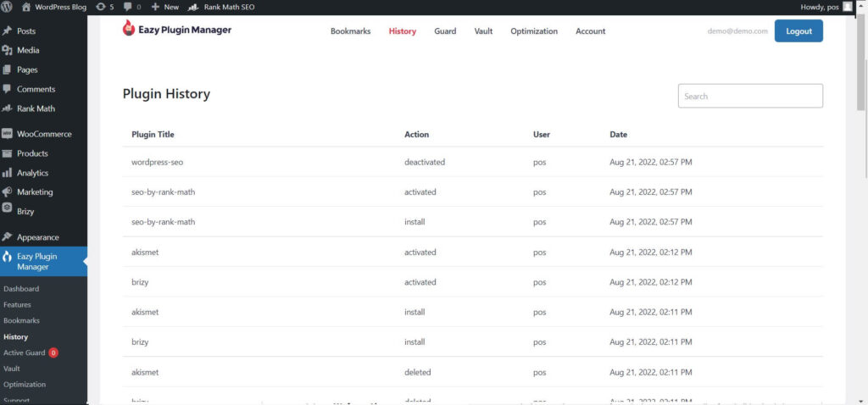
Task: Click the plugin history Search field
Action: (x=750, y=96)
